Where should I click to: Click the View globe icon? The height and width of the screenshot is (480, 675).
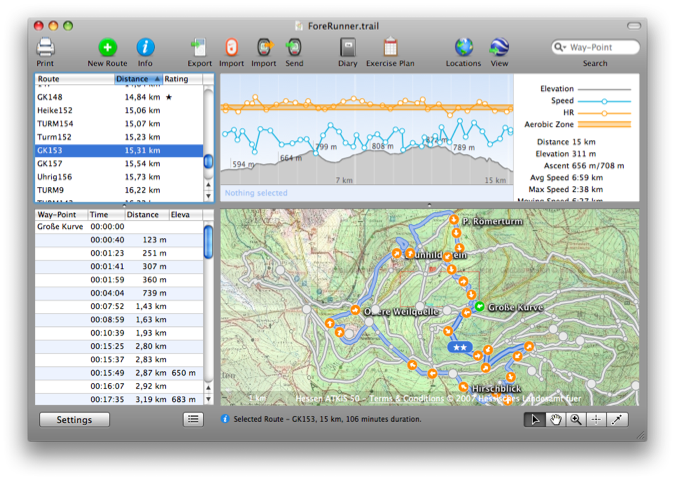[x=499, y=47]
